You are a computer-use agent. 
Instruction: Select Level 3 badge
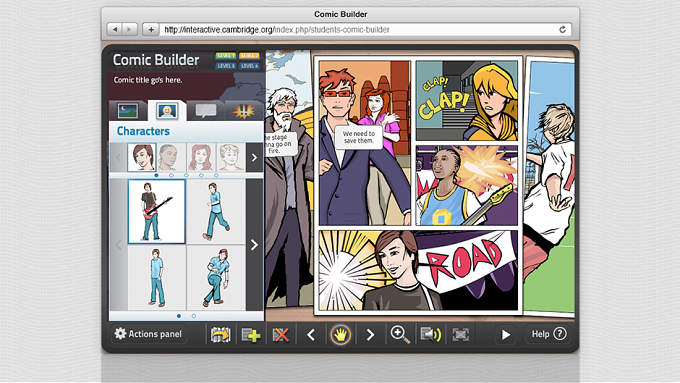[226, 66]
